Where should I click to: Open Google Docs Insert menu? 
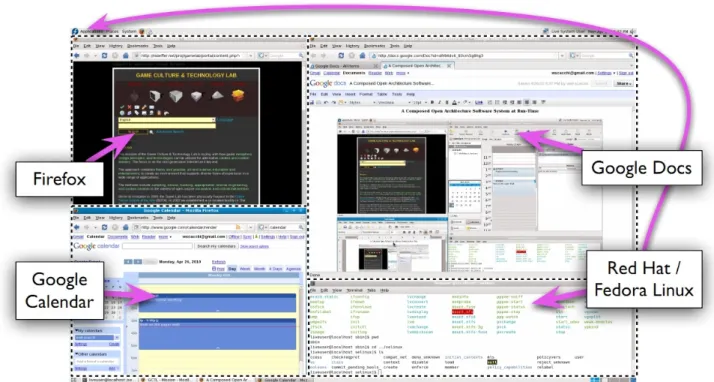[x=350, y=94]
